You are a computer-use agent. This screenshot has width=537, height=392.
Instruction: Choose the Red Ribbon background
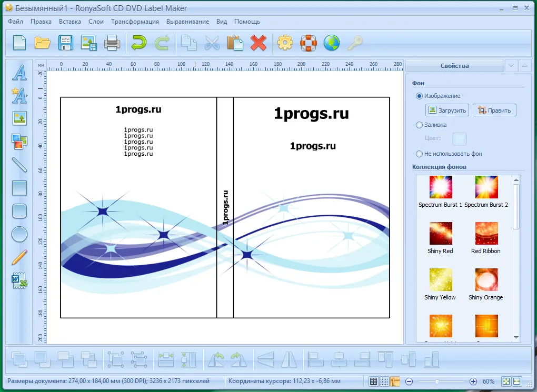tap(486, 238)
